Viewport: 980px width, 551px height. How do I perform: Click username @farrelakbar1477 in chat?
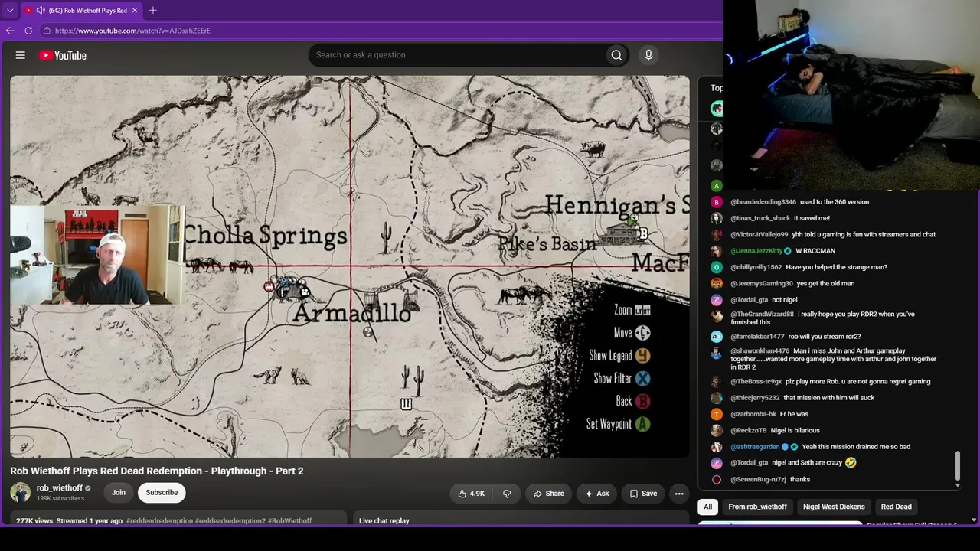click(x=757, y=337)
